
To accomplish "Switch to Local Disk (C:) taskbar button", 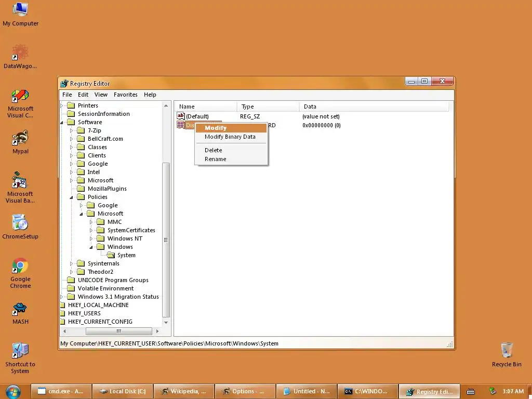I will click(123, 392).
